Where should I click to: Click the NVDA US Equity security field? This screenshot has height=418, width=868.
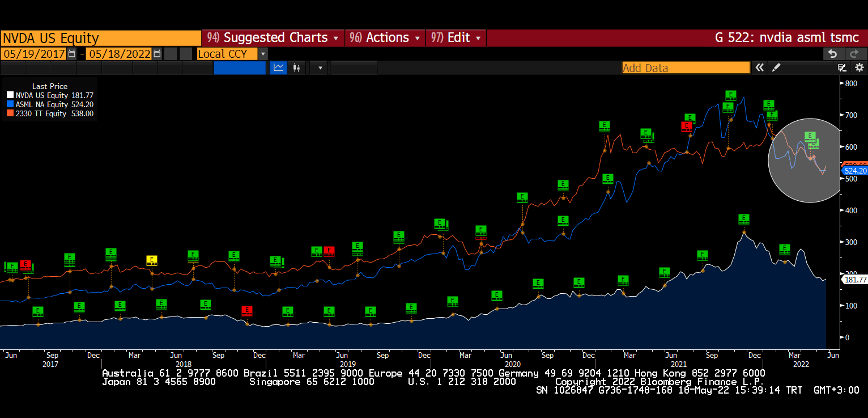tap(101, 38)
